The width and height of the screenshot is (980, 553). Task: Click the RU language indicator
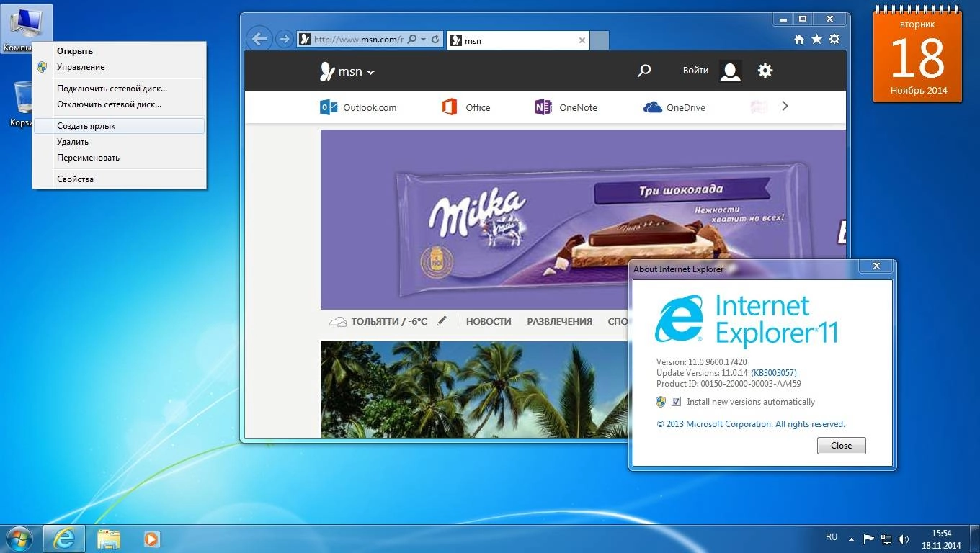pyautogui.click(x=832, y=537)
